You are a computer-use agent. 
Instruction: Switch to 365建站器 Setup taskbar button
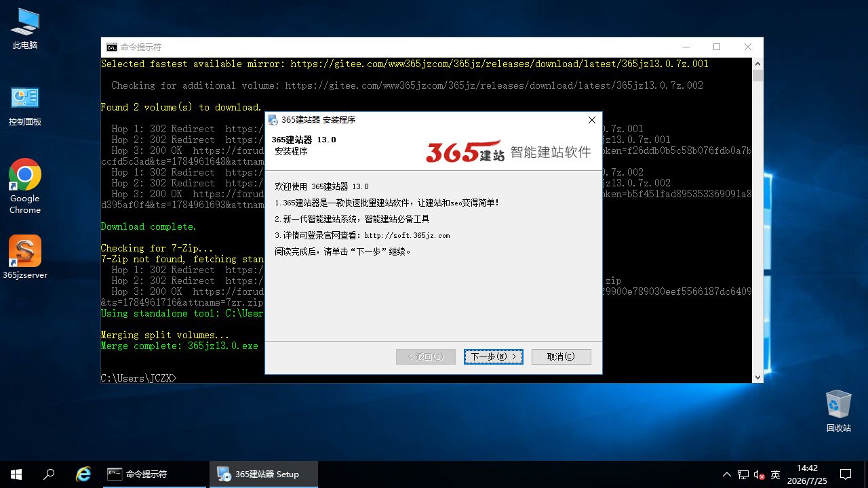[x=264, y=474]
